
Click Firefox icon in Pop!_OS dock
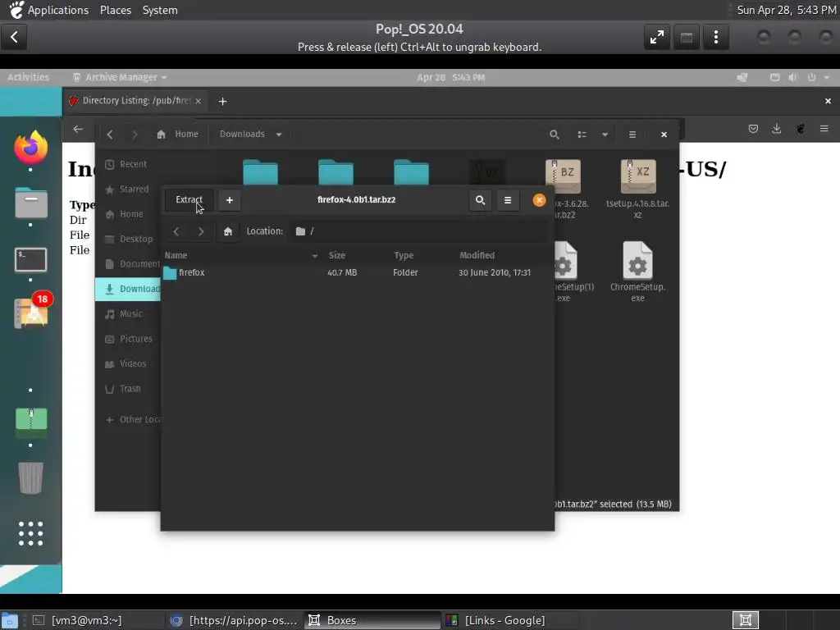[x=30, y=148]
